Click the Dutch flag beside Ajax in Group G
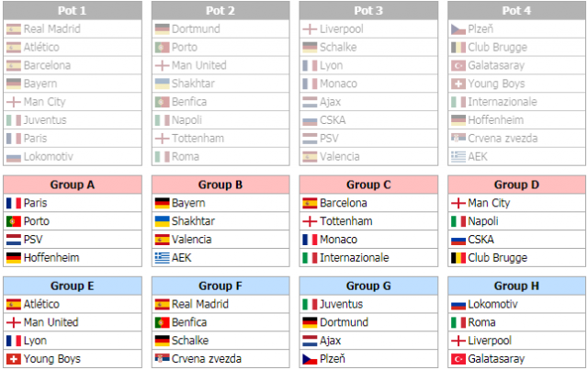The height and width of the screenshot is (370, 588). (x=310, y=341)
